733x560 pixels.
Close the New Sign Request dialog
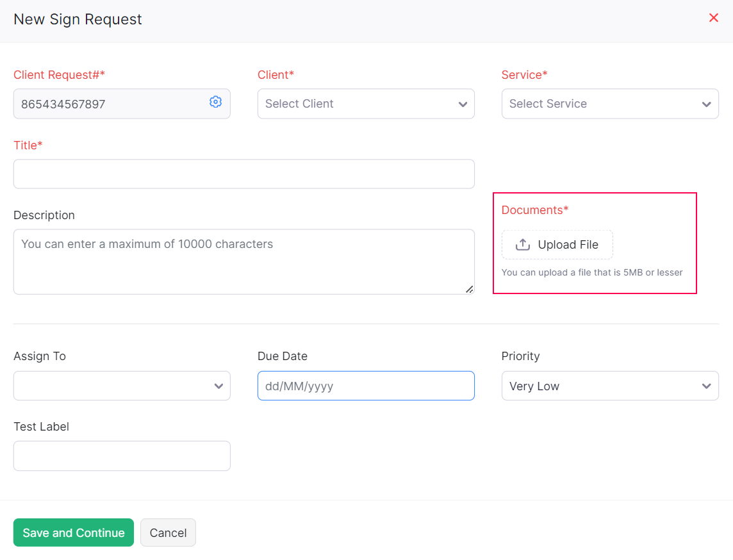coord(713,18)
